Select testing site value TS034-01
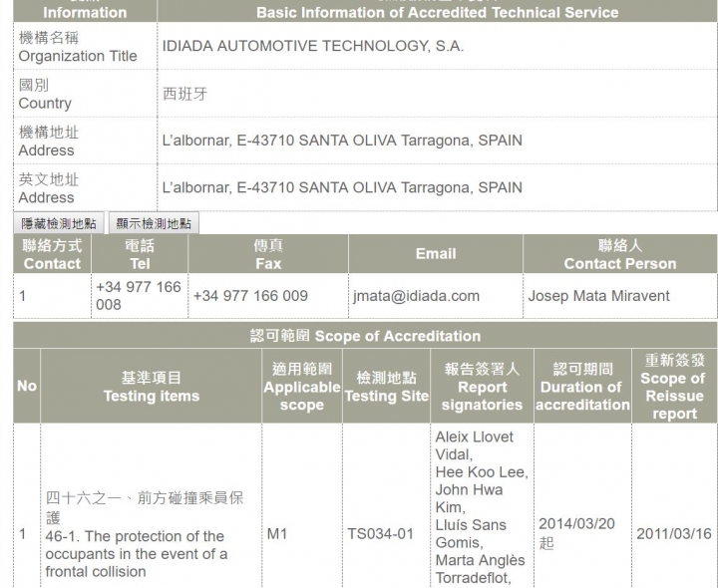Viewport: 718px width, 588px height. pyautogui.click(x=380, y=534)
